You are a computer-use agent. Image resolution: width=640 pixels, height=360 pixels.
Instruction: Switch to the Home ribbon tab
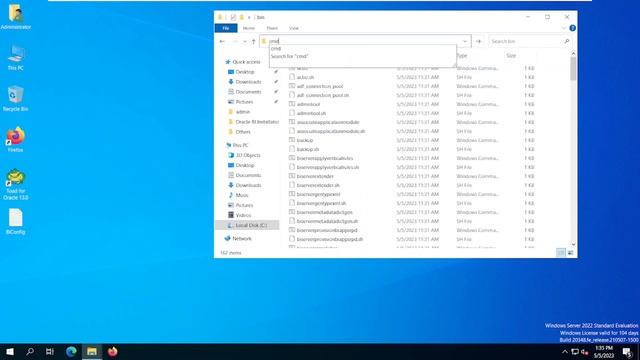click(x=249, y=28)
